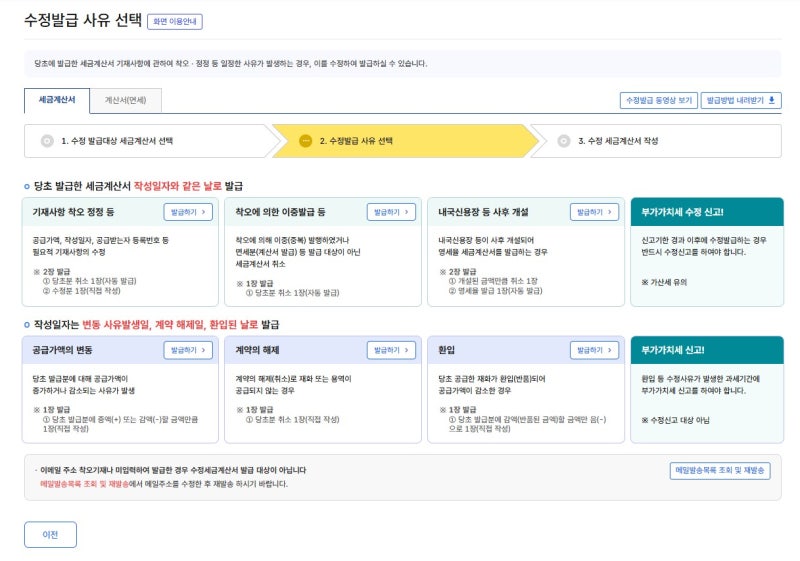The image size is (800, 561).
Task: Click 발급방법 내려받기 button
Action: (x=741, y=100)
